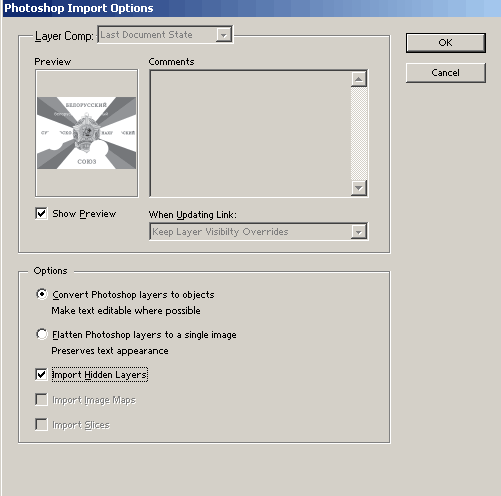The image size is (501, 496).
Task: Click the OK button
Action: tap(446, 43)
